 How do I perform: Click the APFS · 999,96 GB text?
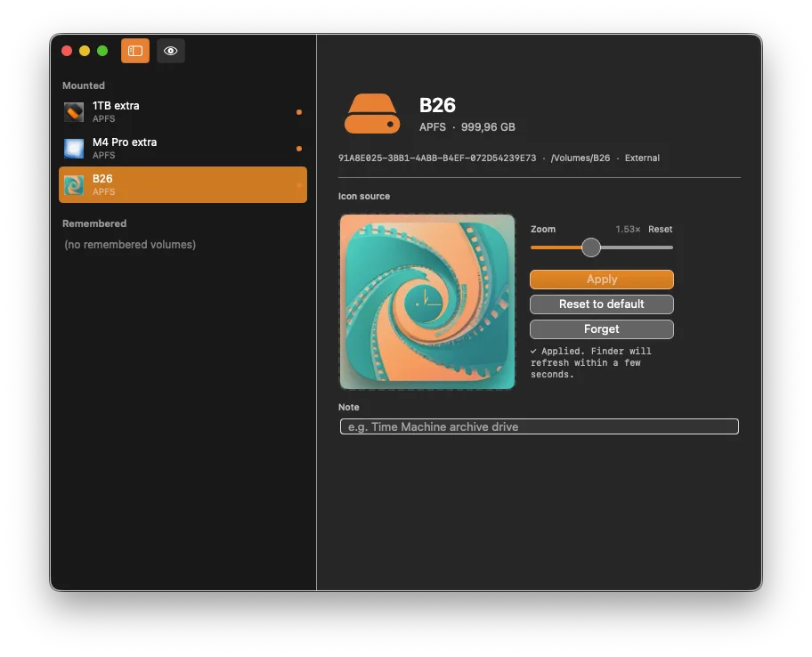[467, 126]
